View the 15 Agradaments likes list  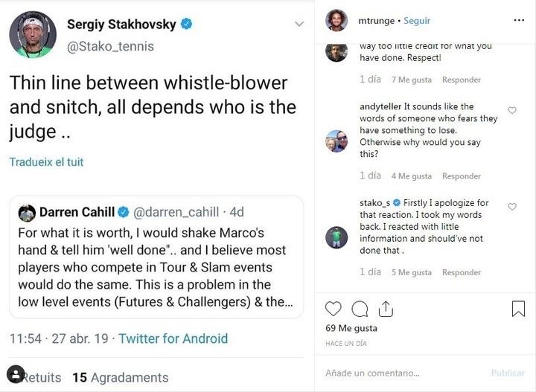click(120, 377)
